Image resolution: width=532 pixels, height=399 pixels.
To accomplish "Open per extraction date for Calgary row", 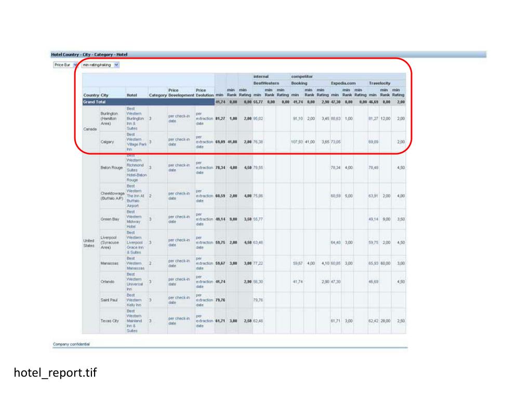I will [x=204, y=142].
